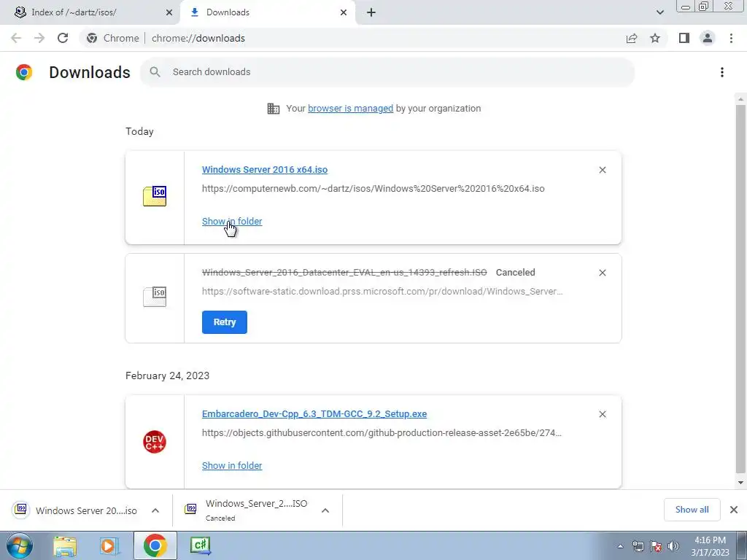Open the tab search dropdown arrow
This screenshot has height=560, width=747.
click(659, 12)
